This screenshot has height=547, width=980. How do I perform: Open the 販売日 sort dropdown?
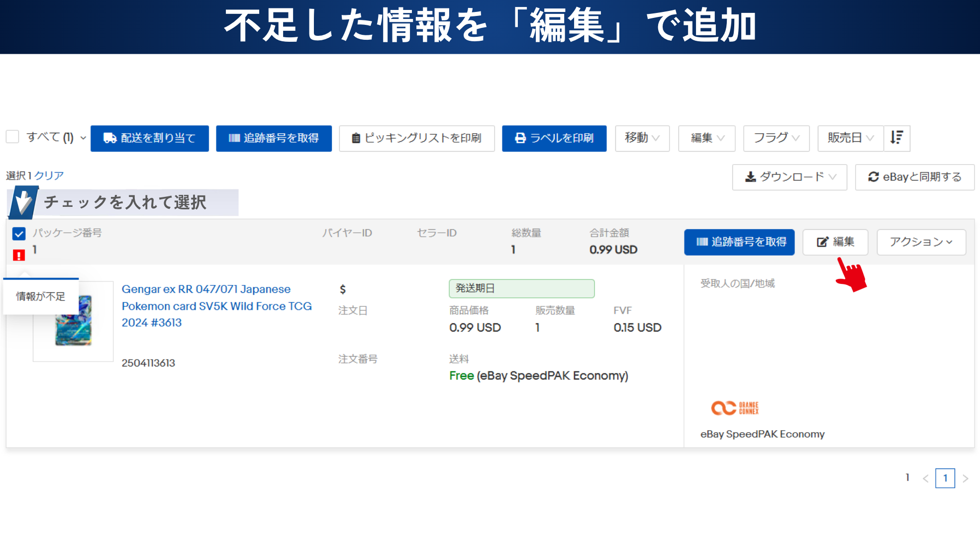coord(850,138)
